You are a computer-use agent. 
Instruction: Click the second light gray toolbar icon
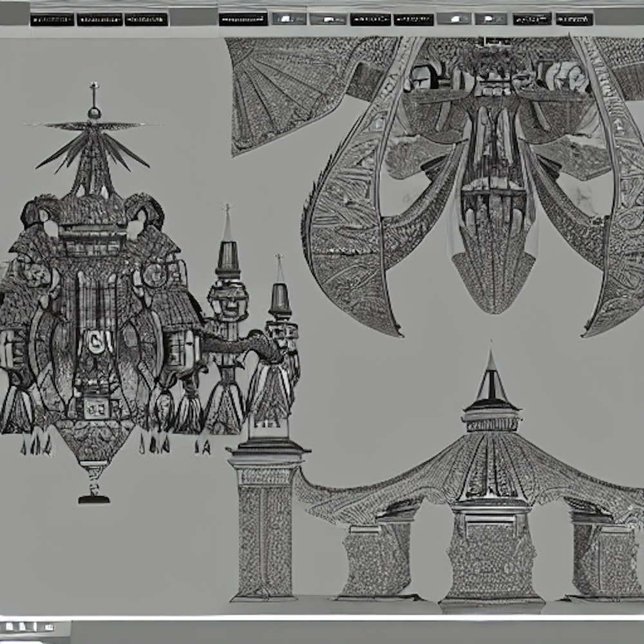[x=327, y=19]
